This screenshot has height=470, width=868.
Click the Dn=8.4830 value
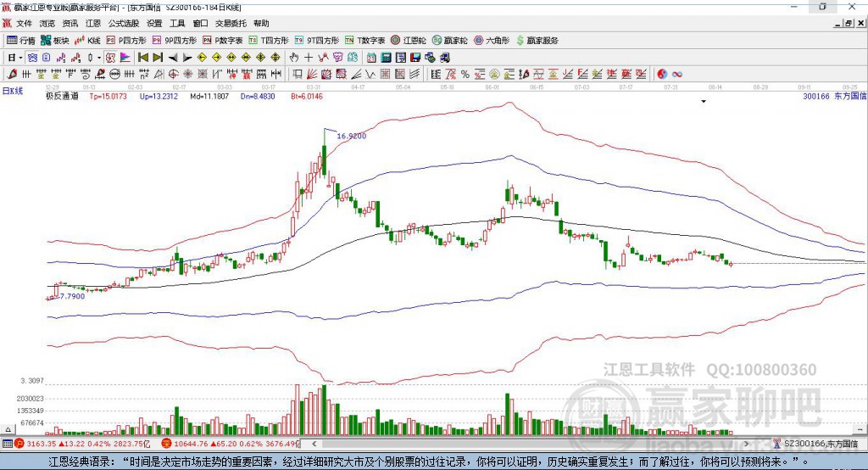[x=258, y=97]
